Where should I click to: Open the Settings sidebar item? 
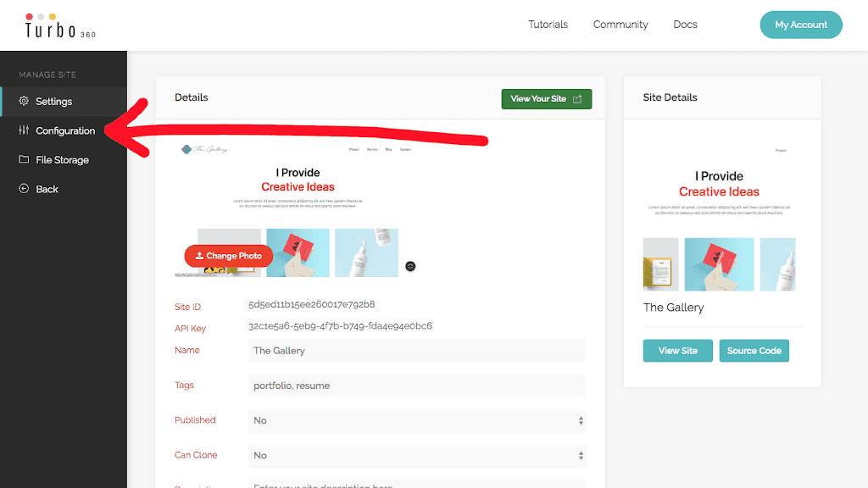(64, 102)
